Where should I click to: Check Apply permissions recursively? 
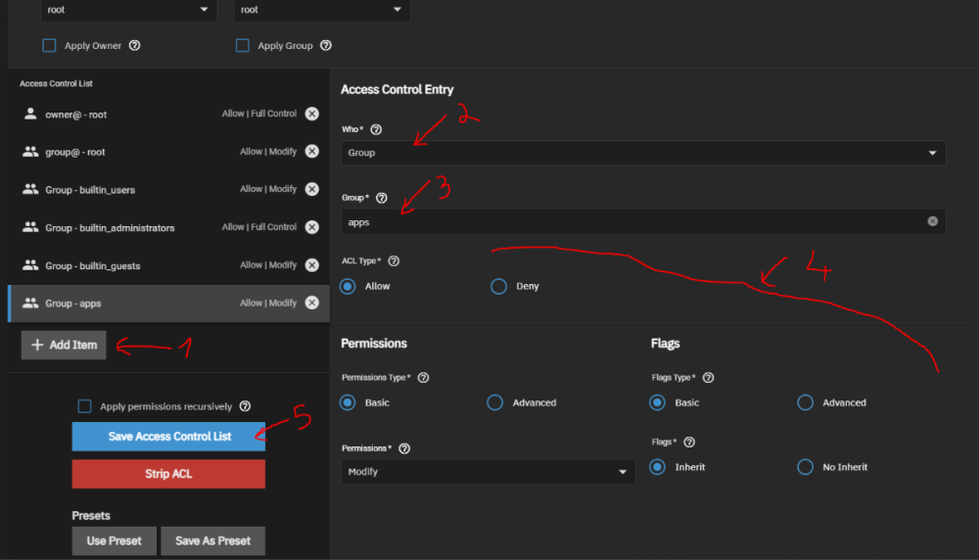pos(84,406)
